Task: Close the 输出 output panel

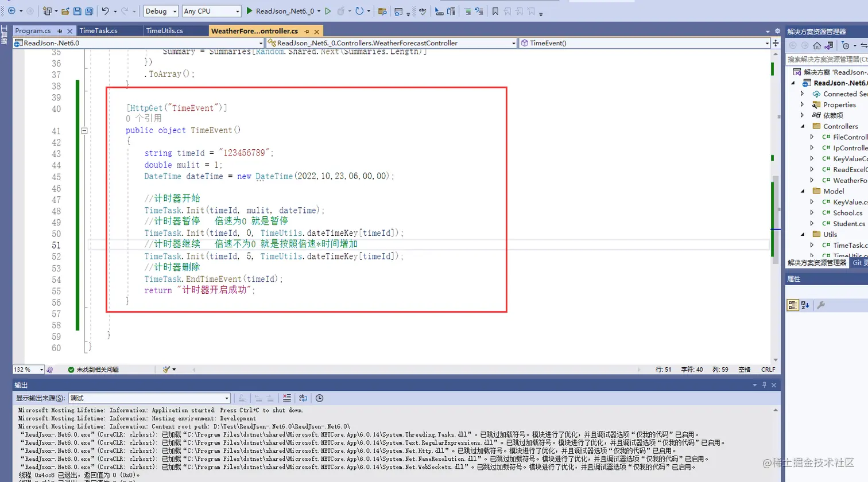Action: [774, 385]
